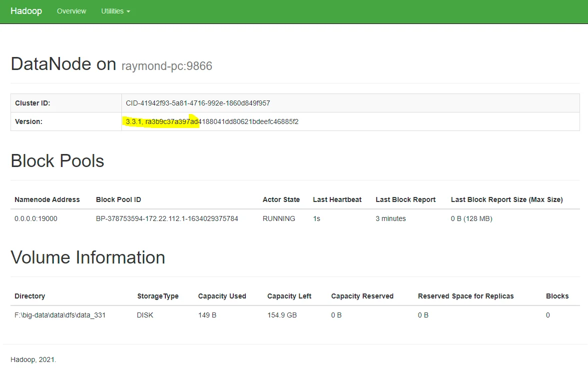This screenshot has width=588, height=375.
Task: Select the 0.0.0.0:19000 namenode address
Action: point(36,218)
